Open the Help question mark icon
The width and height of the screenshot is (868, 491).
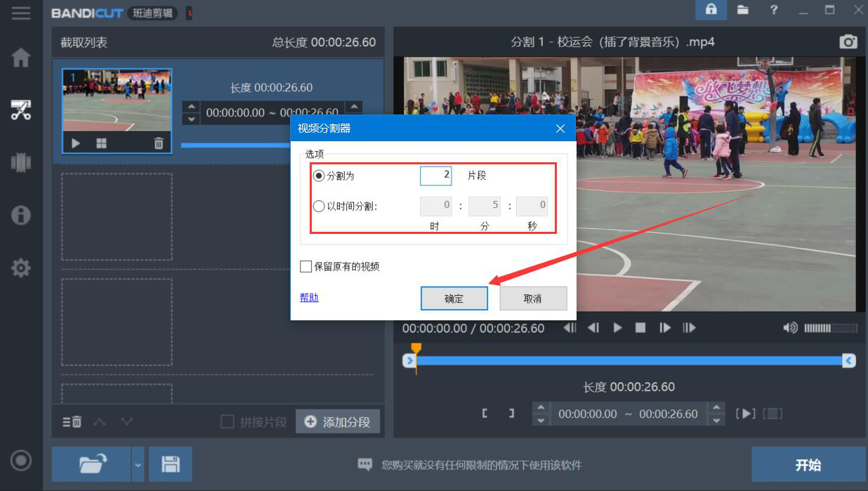pos(774,10)
